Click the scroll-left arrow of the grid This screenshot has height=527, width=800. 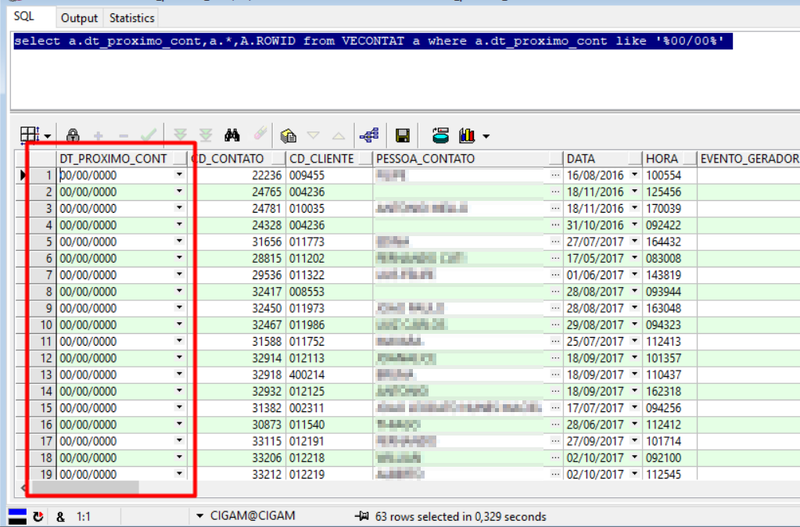point(23,487)
